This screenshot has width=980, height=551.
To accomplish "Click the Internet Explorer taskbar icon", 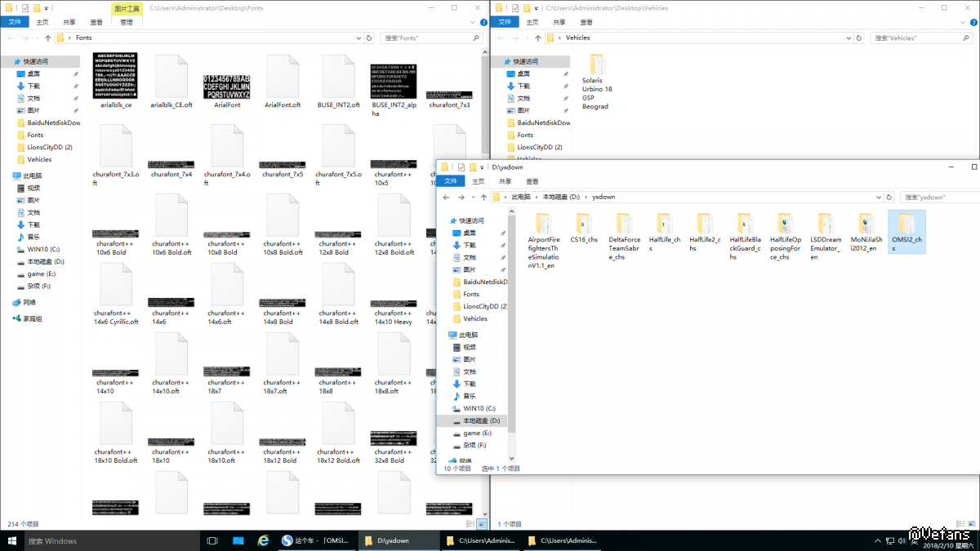I will point(263,540).
